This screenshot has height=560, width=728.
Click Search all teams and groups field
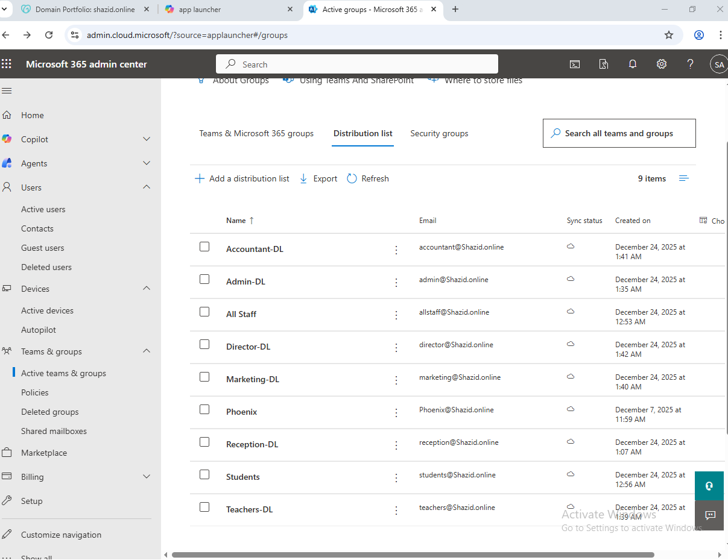619,133
